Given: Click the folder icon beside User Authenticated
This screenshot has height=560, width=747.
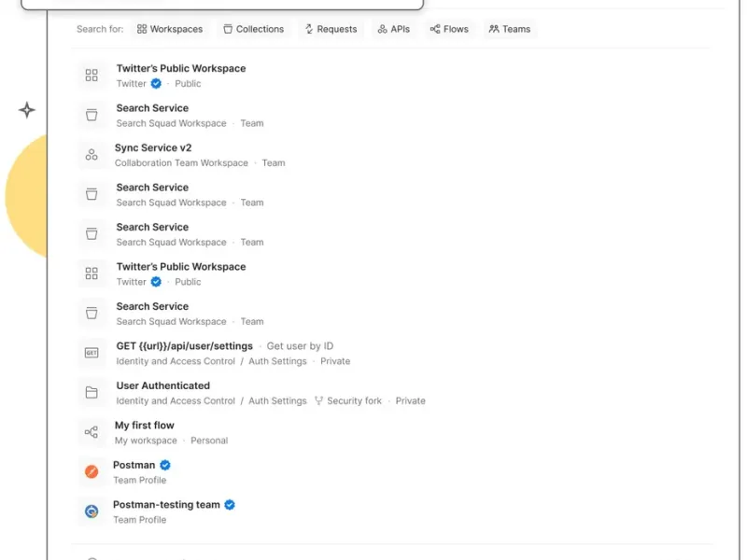Looking at the screenshot, I should 92,393.
